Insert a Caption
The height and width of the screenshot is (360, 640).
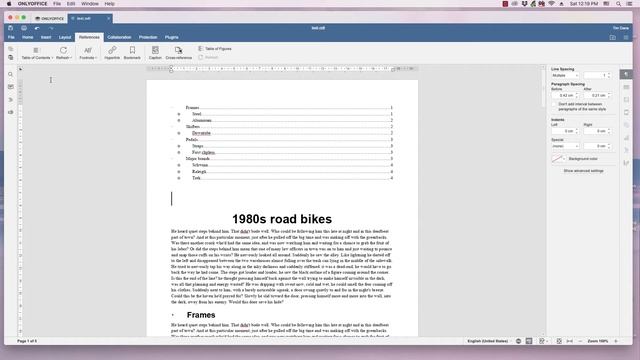(155, 53)
